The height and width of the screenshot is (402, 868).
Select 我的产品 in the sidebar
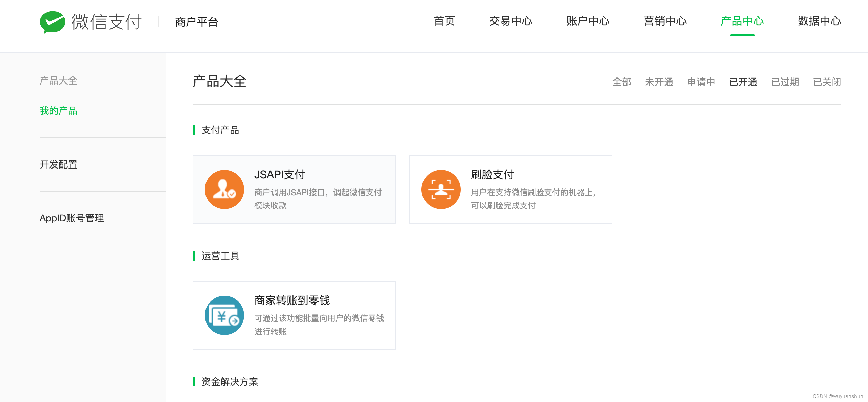59,111
